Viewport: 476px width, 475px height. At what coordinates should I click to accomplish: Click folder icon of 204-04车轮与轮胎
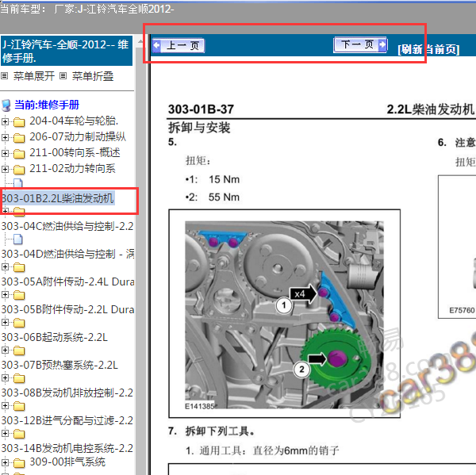(x=19, y=122)
